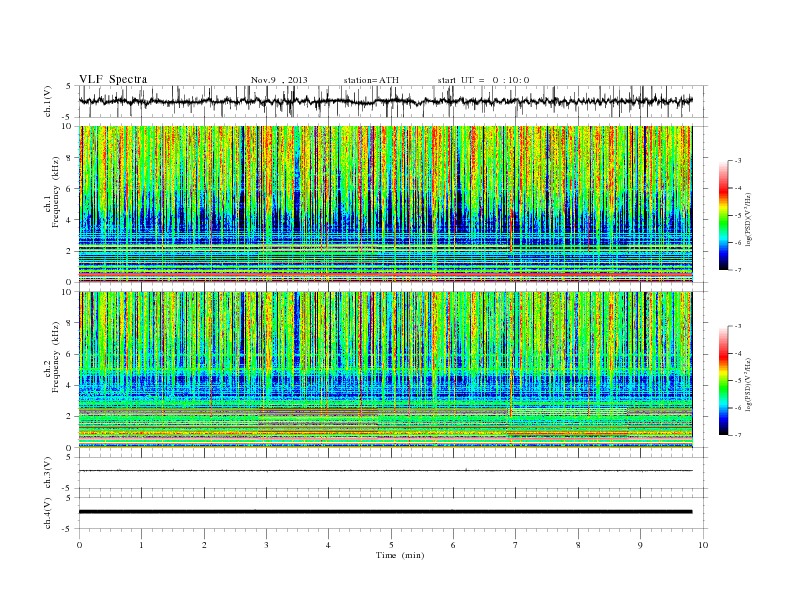This screenshot has height=612, width=792.
Task: Click the "-7" tick on ch.2 color bar
Action: point(738,435)
